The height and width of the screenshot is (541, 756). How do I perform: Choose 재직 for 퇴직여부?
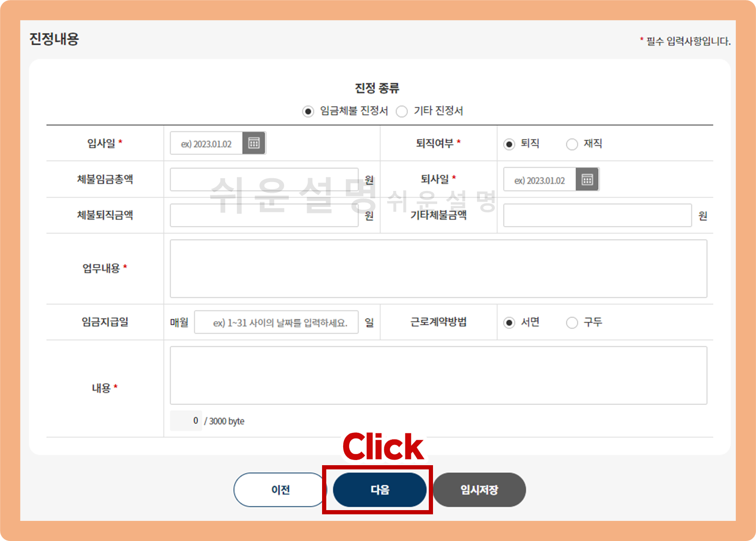click(x=572, y=144)
